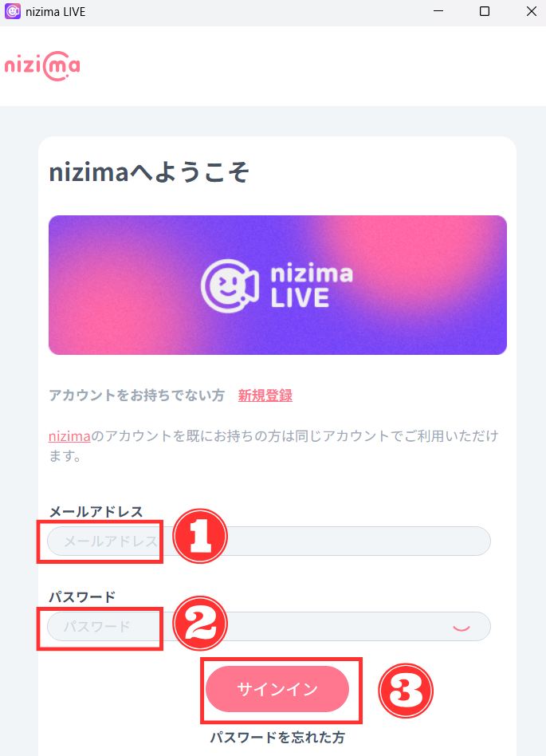546x756 pixels.
Task: Focus the パスワード password input field
Action: tap(319, 627)
